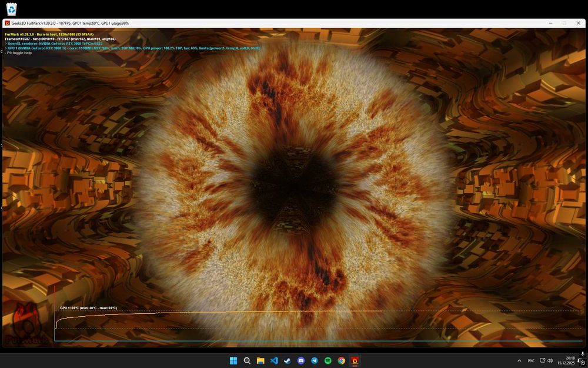Click the FurMark icon in the title bar

click(x=7, y=24)
